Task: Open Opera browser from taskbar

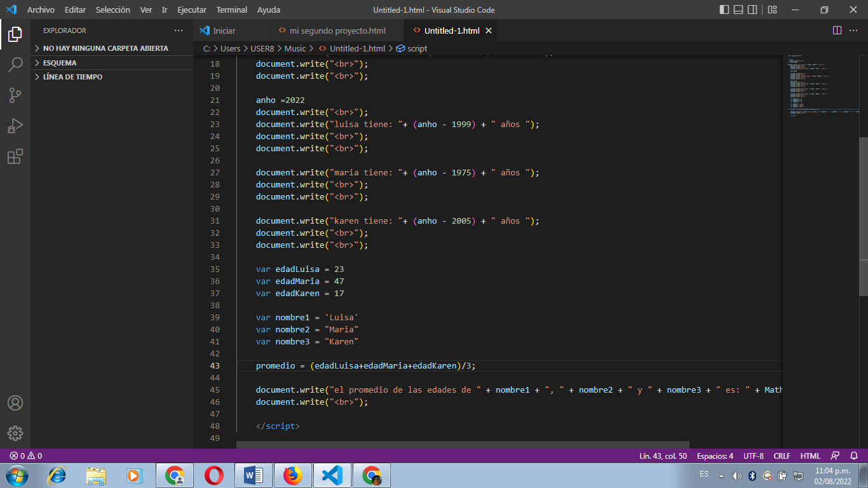Action: (214, 475)
